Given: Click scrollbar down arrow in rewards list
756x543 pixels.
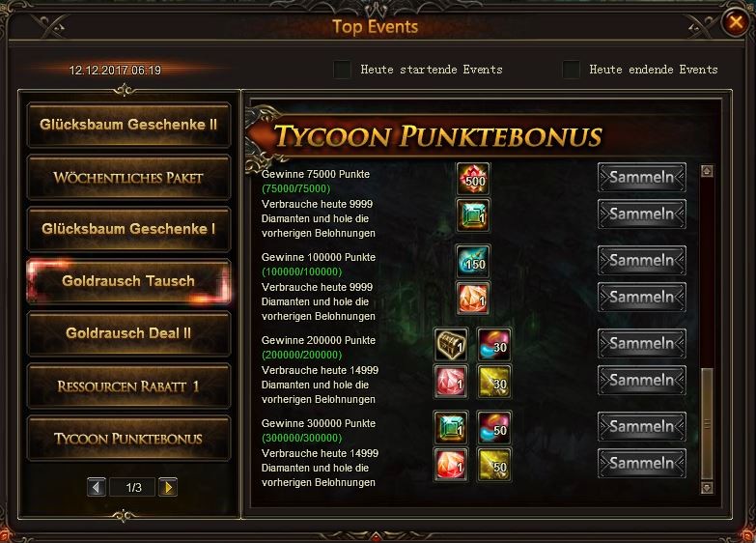Looking at the screenshot, I should 707,488.
